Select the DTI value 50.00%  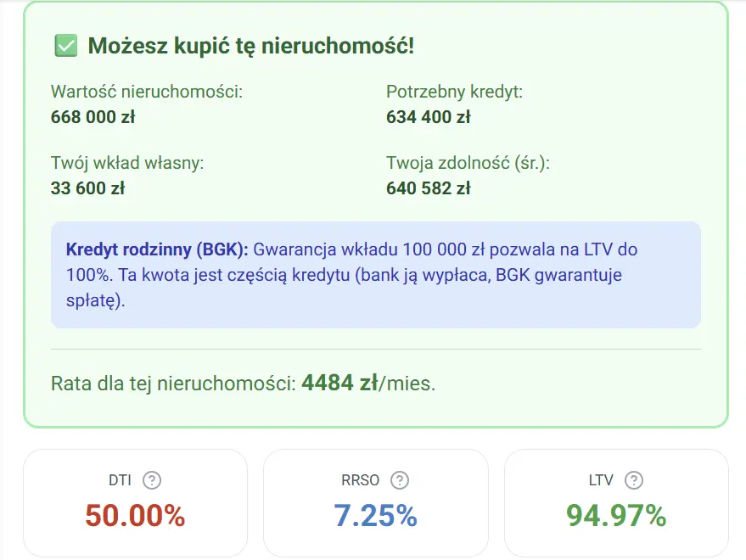[135, 515]
